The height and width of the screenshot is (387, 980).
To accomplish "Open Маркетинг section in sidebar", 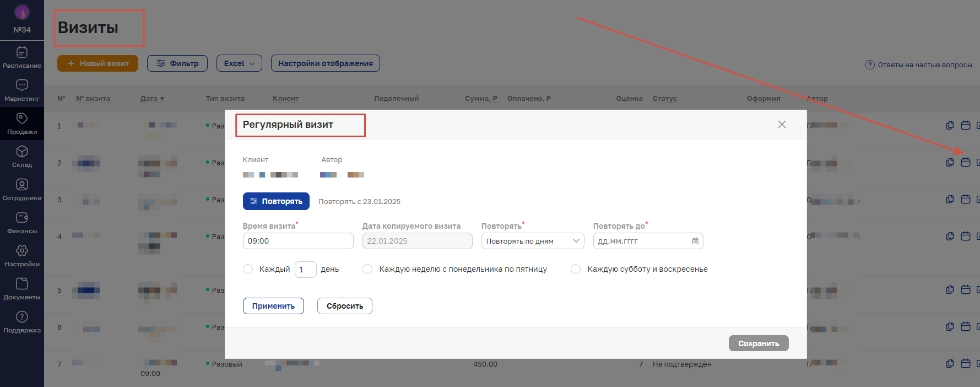I will [22, 90].
